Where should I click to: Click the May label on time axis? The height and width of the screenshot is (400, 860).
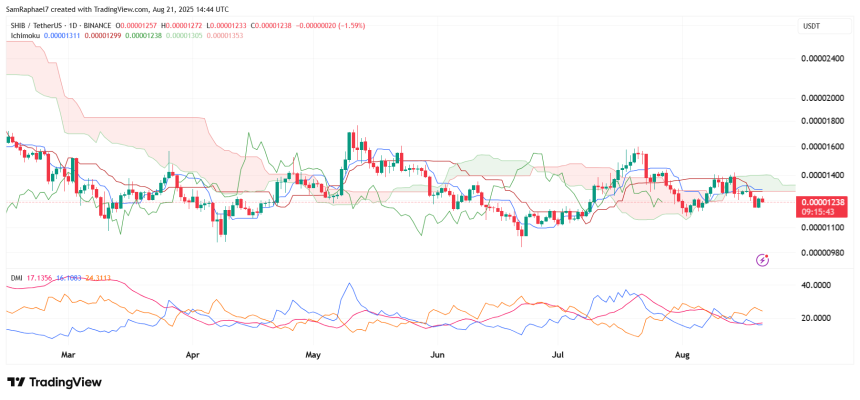(314, 355)
